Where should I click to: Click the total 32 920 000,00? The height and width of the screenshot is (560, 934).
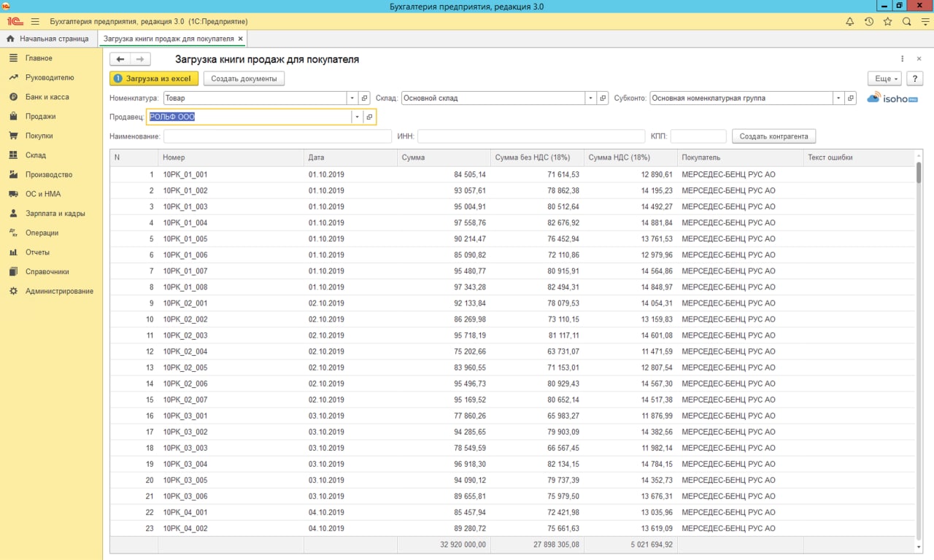463,545
